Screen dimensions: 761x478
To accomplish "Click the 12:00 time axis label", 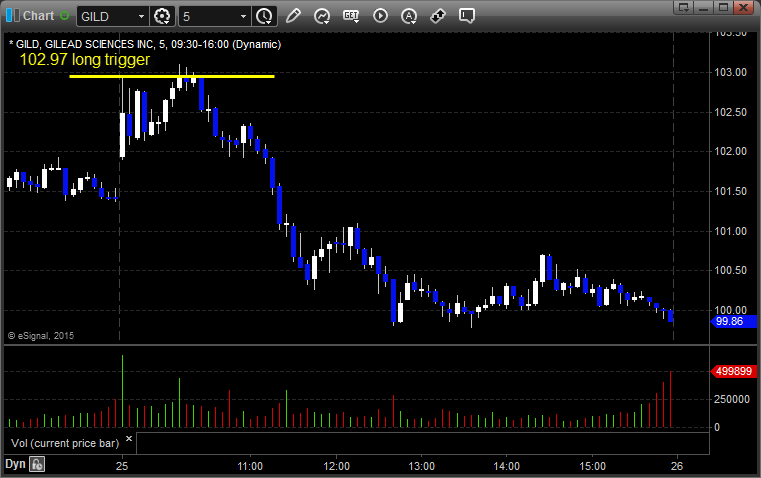I will tap(336, 466).
